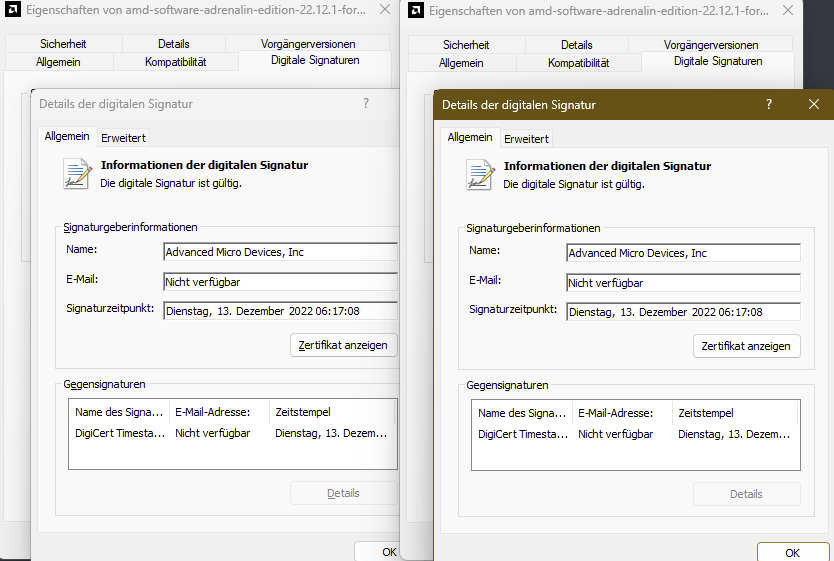Viewport: 834px width, 561px height.
Task: Select Allgemein tab in right signature dialog
Action: tap(470, 137)
